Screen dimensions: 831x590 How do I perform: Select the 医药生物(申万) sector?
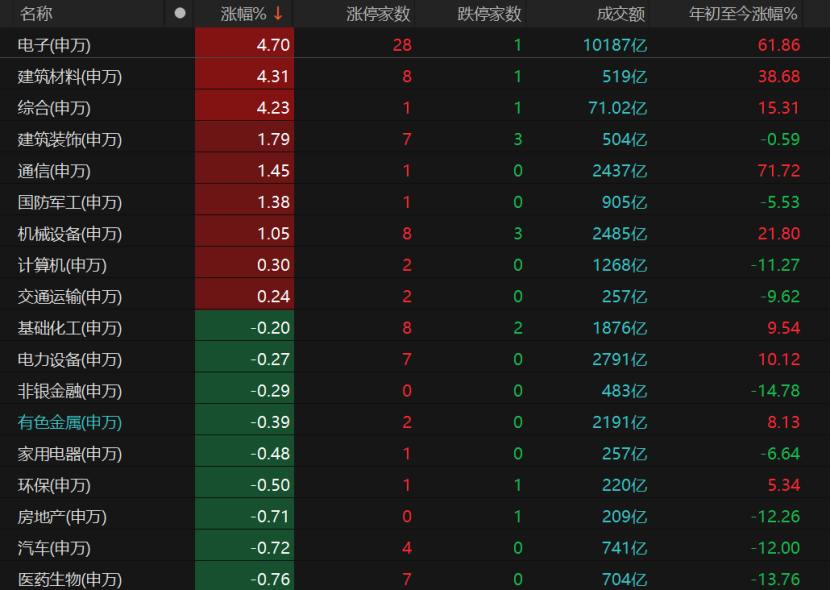point(69,579)
